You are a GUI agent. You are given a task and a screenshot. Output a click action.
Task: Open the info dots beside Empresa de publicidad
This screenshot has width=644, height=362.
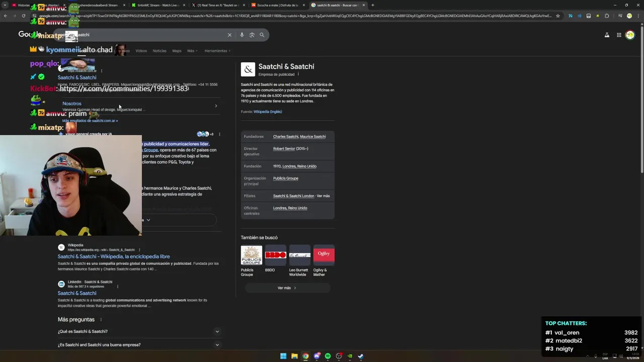coord(298,74)
